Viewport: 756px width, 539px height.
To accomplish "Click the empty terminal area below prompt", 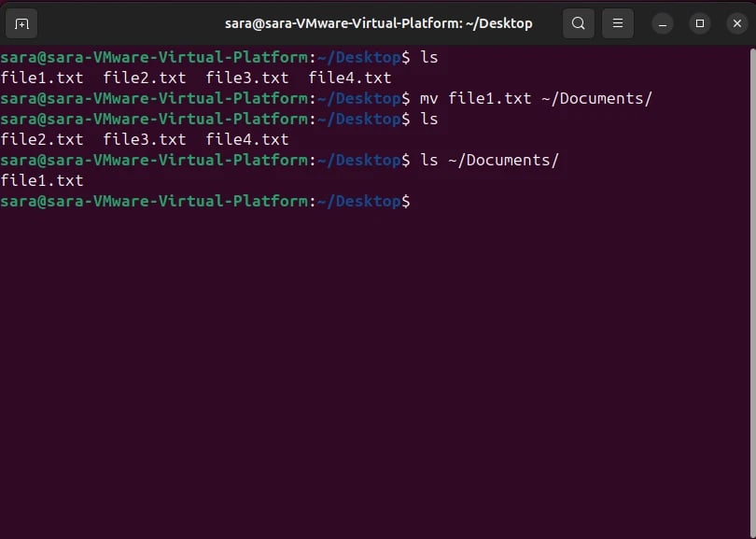I will click(x=374, y=374).
